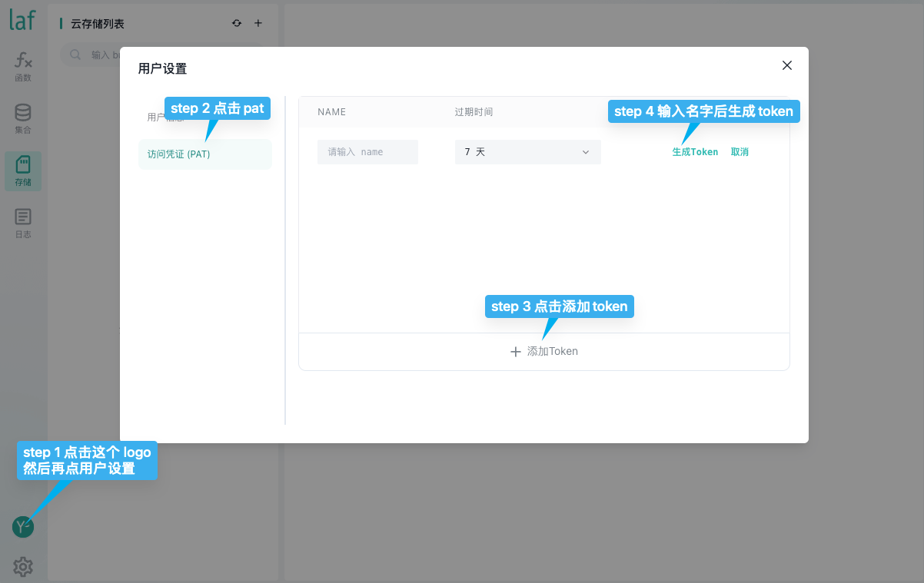Click the laf logo in sidebar

pyautogui.click(x=22, y=20)
